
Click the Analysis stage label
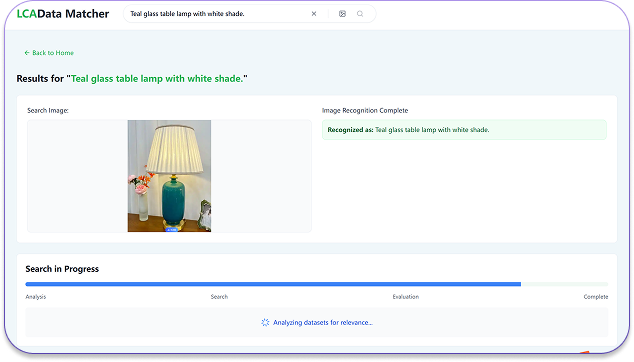36,296
